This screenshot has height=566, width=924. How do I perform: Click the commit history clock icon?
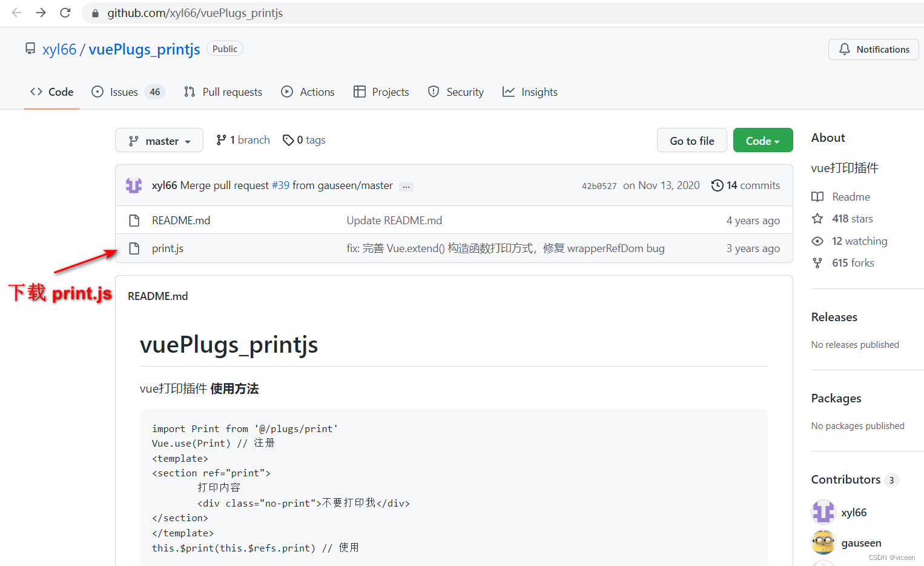(x=718, y=185)
